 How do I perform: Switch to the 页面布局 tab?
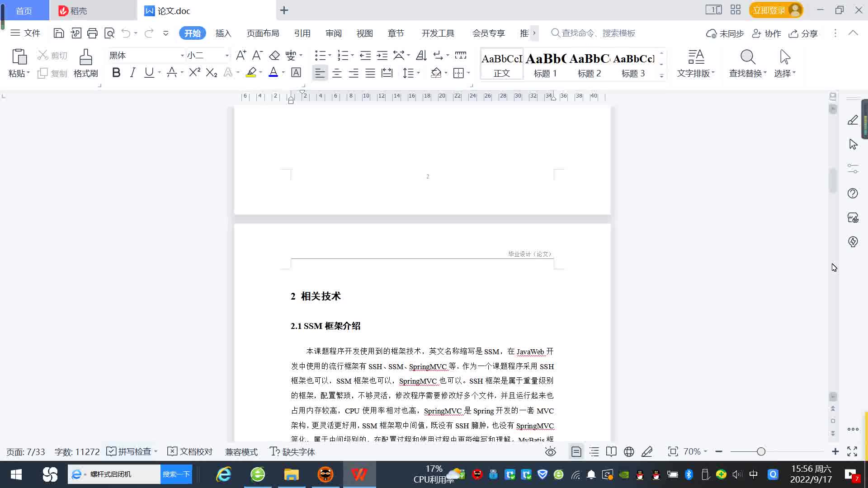[263, 33]
